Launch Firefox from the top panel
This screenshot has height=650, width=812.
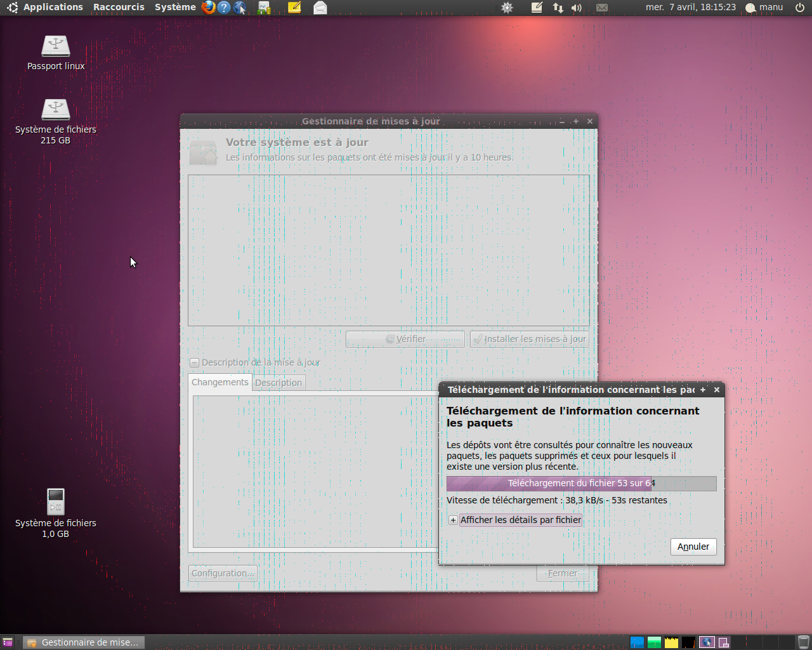[208, 8]
